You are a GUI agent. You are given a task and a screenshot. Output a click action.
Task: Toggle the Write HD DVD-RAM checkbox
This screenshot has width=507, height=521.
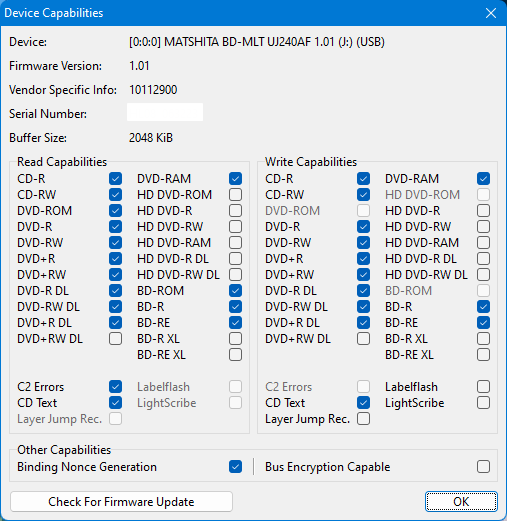pyautogui.click(x=483, y=243)
